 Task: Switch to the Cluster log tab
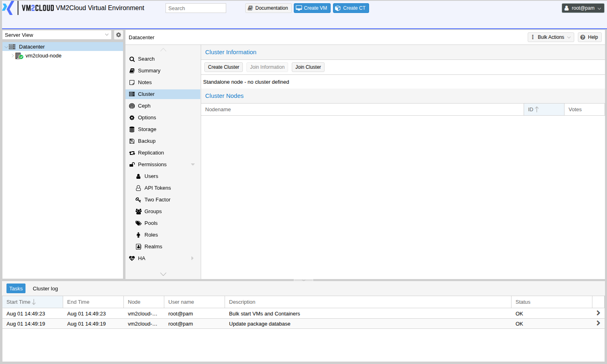[45, 289]
